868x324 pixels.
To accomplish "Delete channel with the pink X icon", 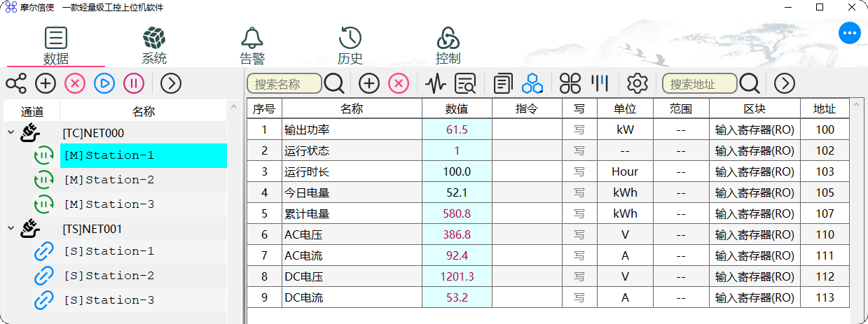I will coord(75,84).
